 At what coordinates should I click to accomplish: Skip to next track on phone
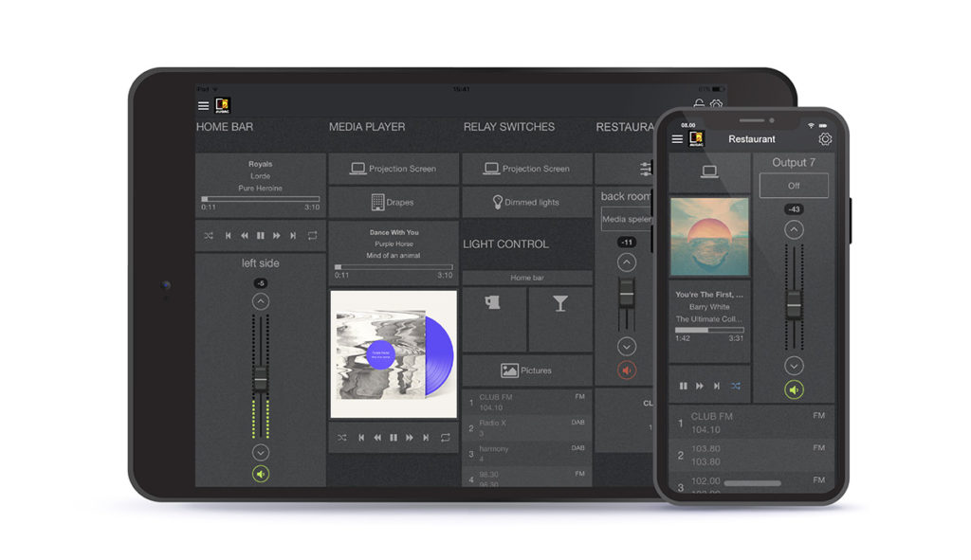click(x=717, y=386)
